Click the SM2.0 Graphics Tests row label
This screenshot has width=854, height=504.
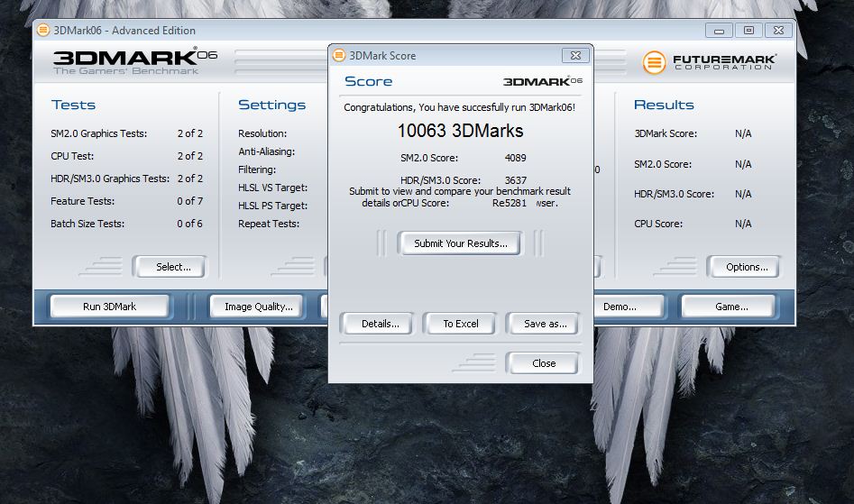(x=98, y=133)
